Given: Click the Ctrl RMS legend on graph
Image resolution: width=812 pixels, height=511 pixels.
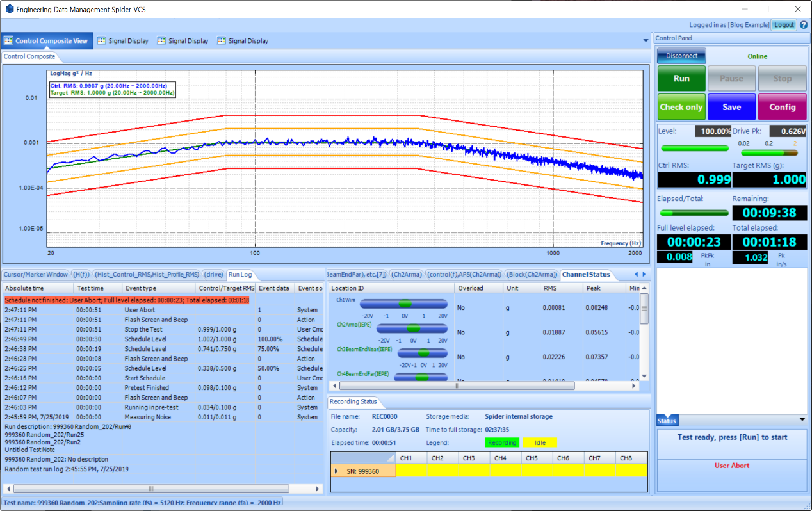Looking at the screenshot, I should [x=108, y=86].
